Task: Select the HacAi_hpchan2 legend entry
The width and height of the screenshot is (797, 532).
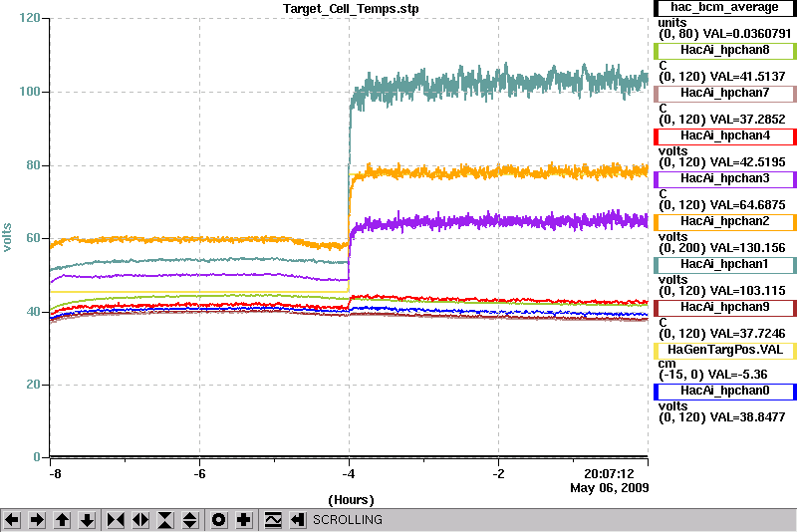Action: [x=725, y=222]
